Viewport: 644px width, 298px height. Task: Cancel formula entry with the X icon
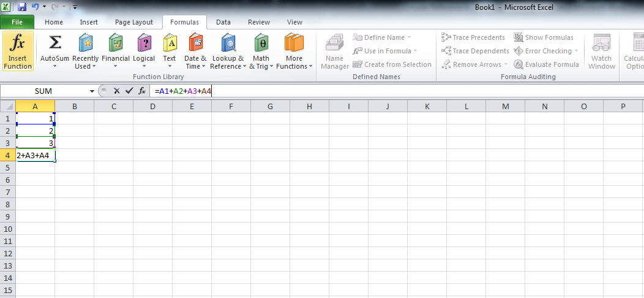pos(117,91)
